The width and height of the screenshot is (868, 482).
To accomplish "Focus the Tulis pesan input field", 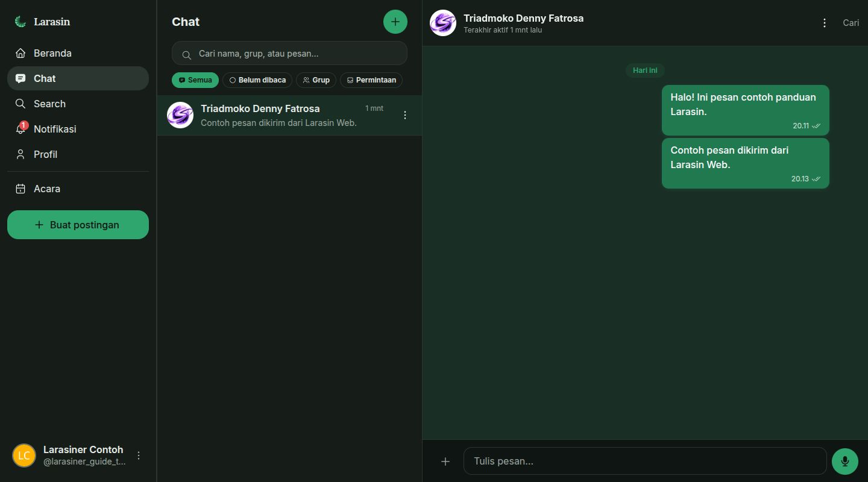I will [x=645, y=461].
